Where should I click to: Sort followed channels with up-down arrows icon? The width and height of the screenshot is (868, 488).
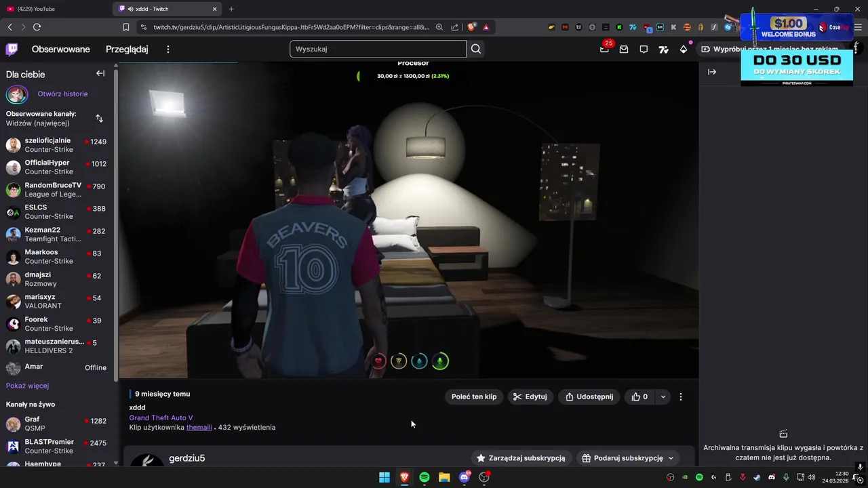[99, 119]
